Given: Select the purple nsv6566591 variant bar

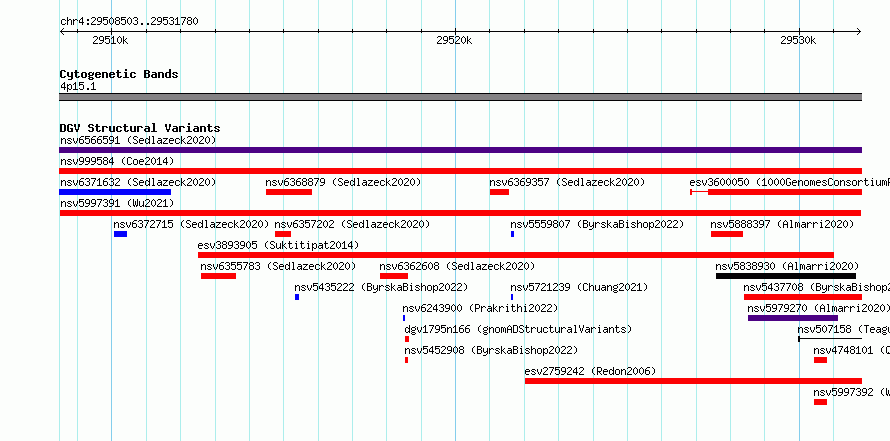Looking at the screenshot, I should pyautogui.click(x=460, y=150).
